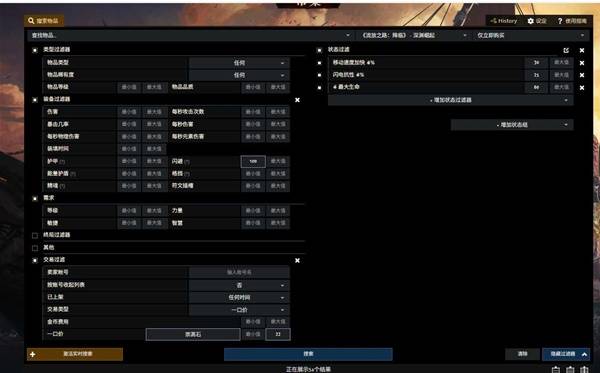
Task: Toggle the # 最大生命 stat checkbox
Action: coord(319,88)
